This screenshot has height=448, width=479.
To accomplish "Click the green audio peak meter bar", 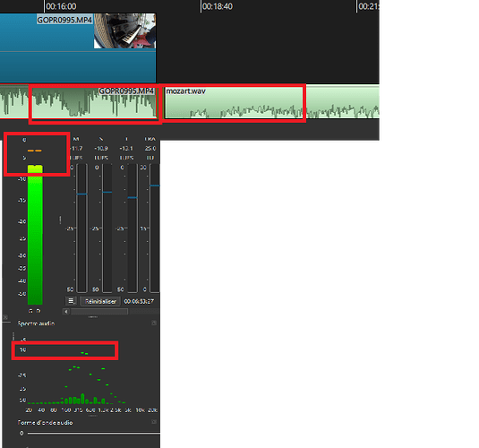I will pyautogui.click(x=35, y=235).
